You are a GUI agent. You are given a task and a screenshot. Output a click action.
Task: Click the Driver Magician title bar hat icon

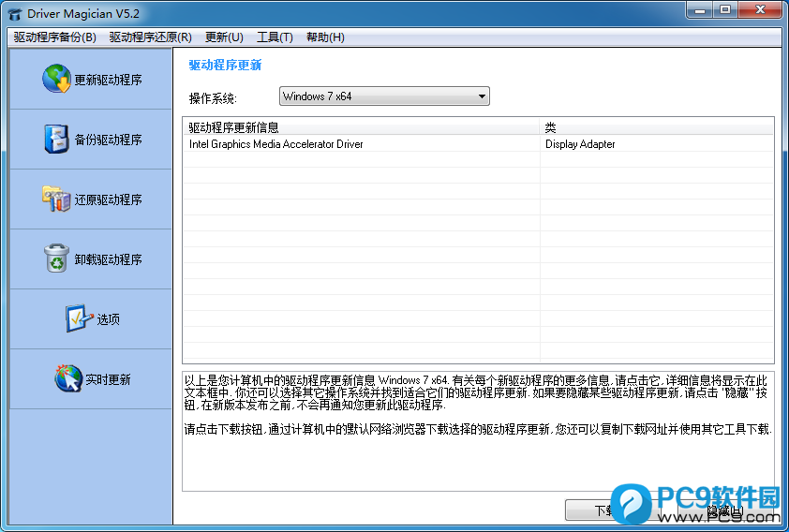click(x=15, y=13)
